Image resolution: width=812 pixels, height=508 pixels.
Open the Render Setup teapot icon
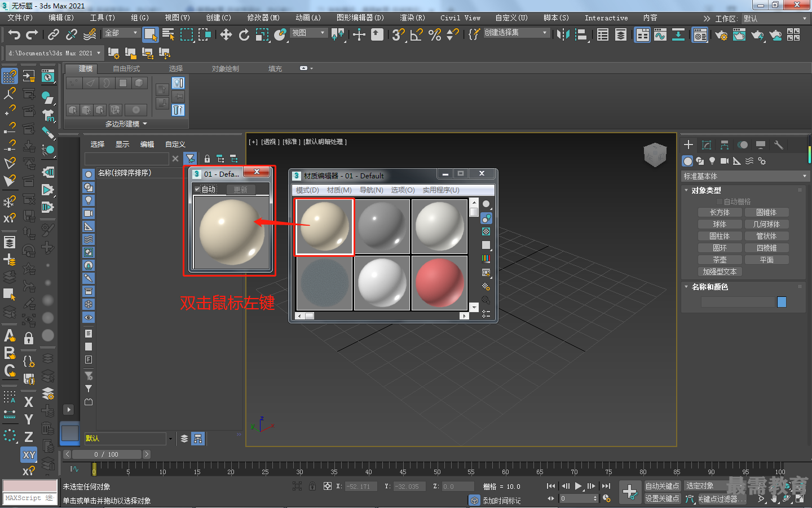721,35
